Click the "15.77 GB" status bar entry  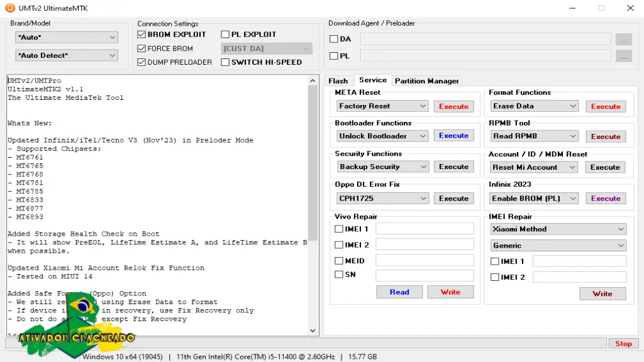tap(363, 357)
